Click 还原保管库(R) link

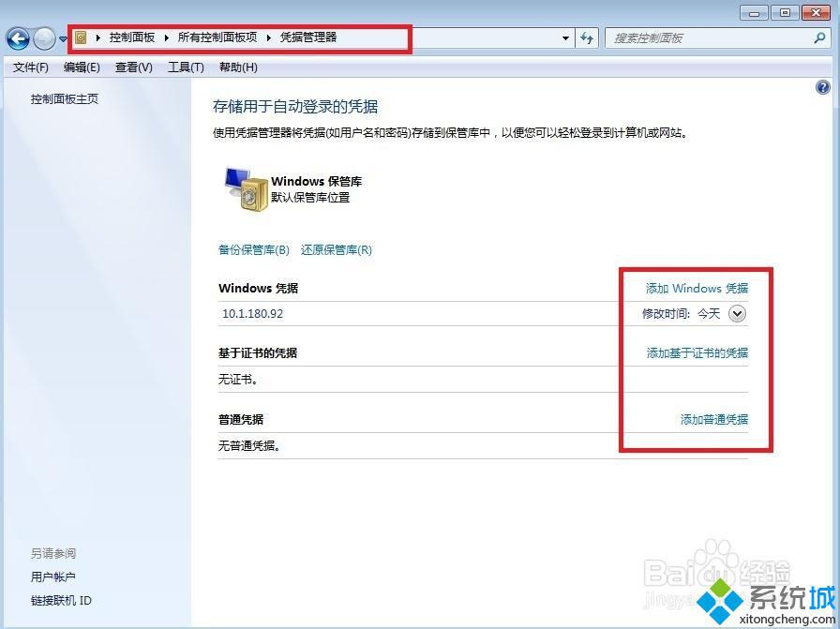(337, 249)
